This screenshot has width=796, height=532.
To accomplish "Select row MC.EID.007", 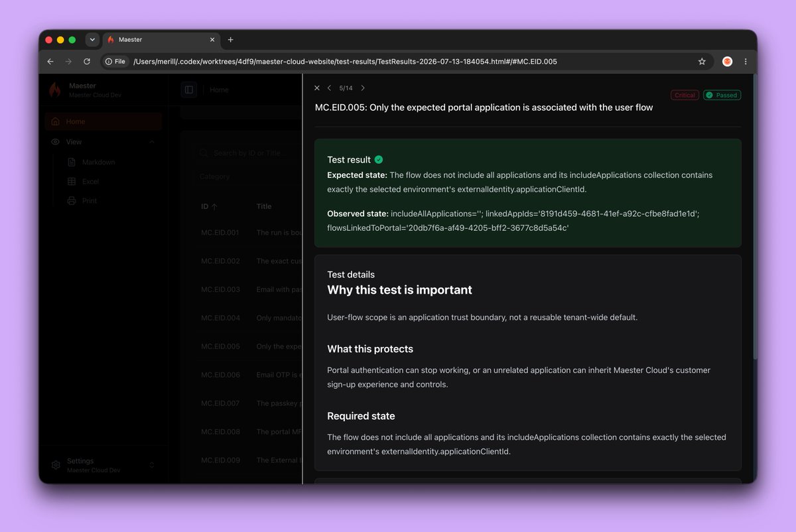I will [249, 403].
